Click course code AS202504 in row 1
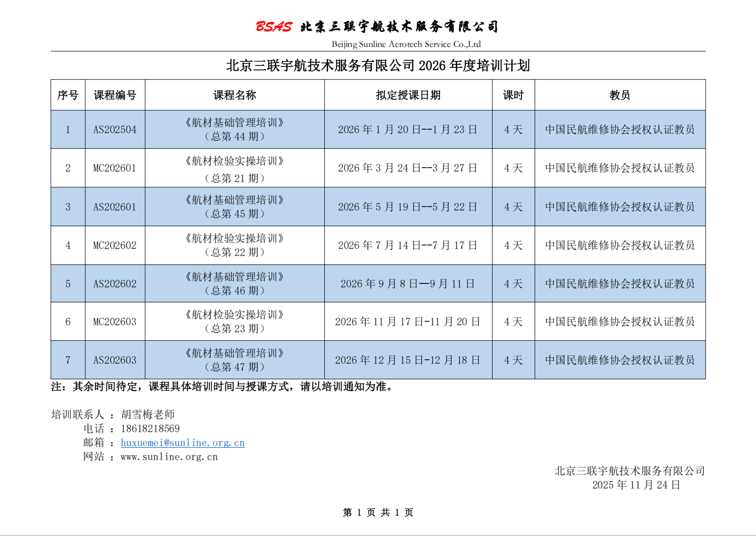 click(115, 129)
